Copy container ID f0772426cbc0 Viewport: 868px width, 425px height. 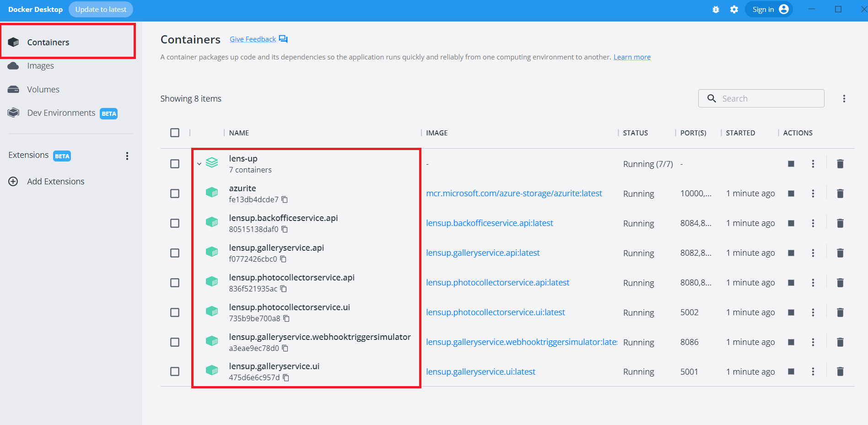(283, 259)
